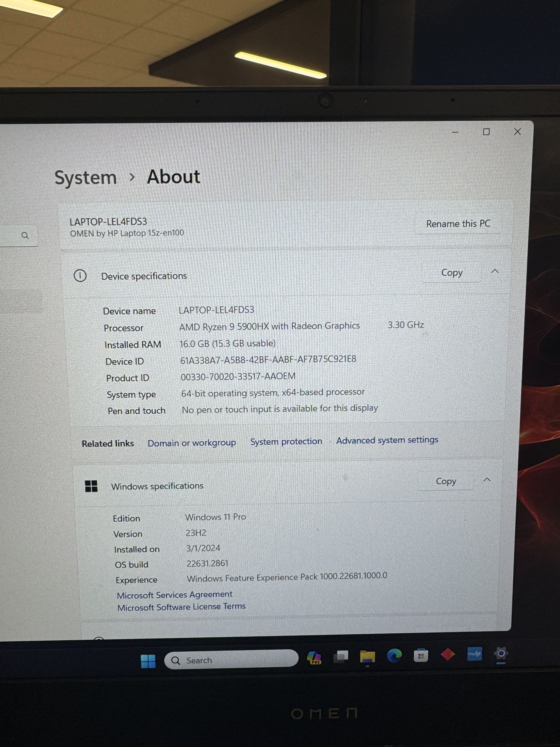
Task: Click Installed on date 3/1/2024
Action: (x=203, y=548)
